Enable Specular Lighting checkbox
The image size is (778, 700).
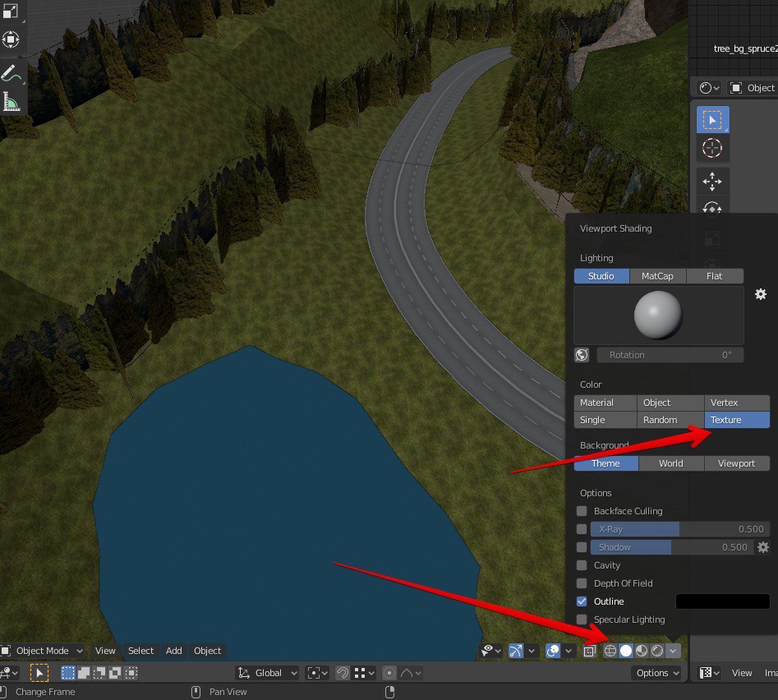[x=582, y=619]
